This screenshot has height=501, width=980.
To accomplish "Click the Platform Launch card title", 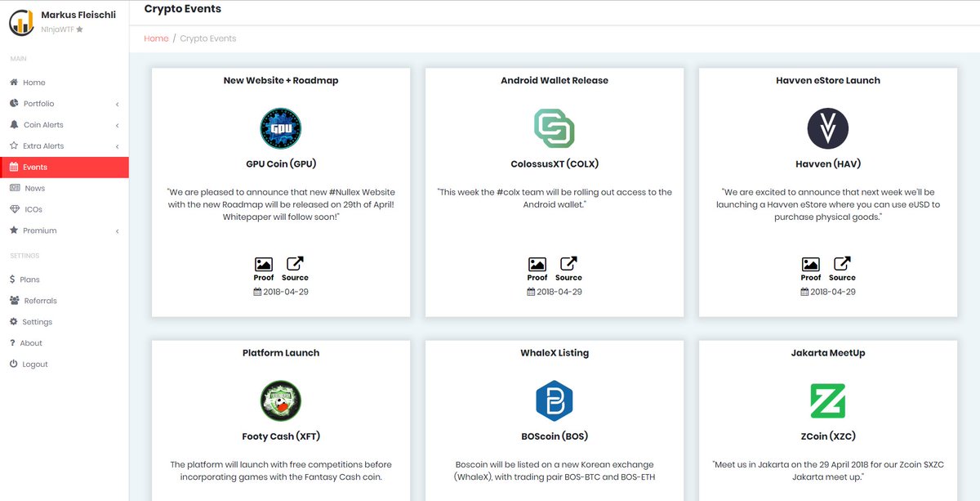I will [281, 353].
